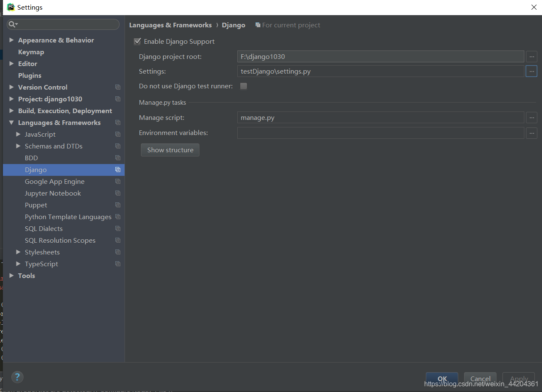
Task: Expand the Appearance & Behavior section
Action: [x=11, y=40]
